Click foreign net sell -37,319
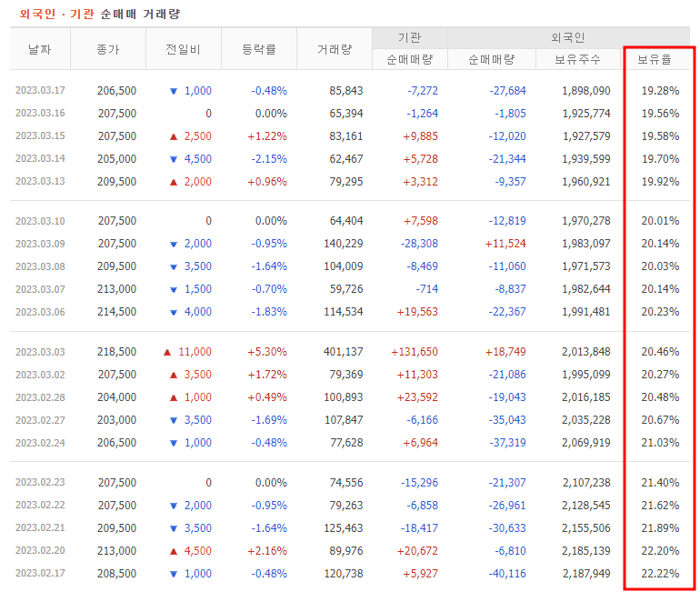 (x=507, y=443)
